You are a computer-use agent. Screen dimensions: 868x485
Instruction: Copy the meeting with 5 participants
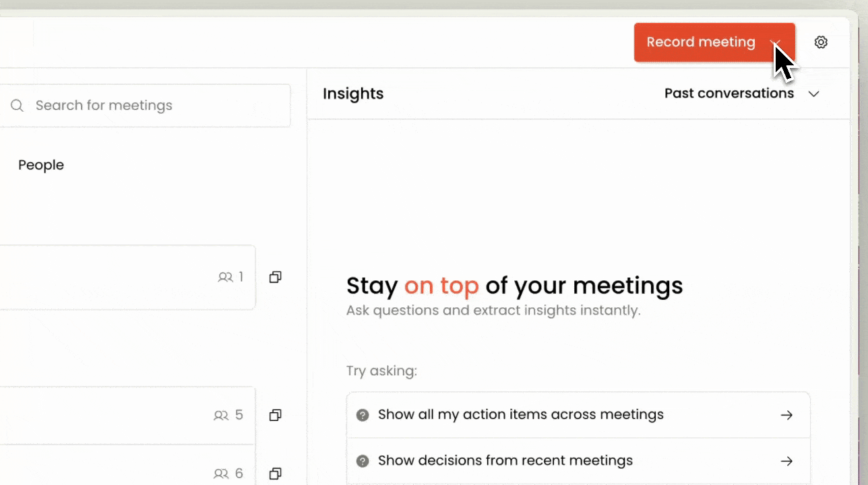275,415
